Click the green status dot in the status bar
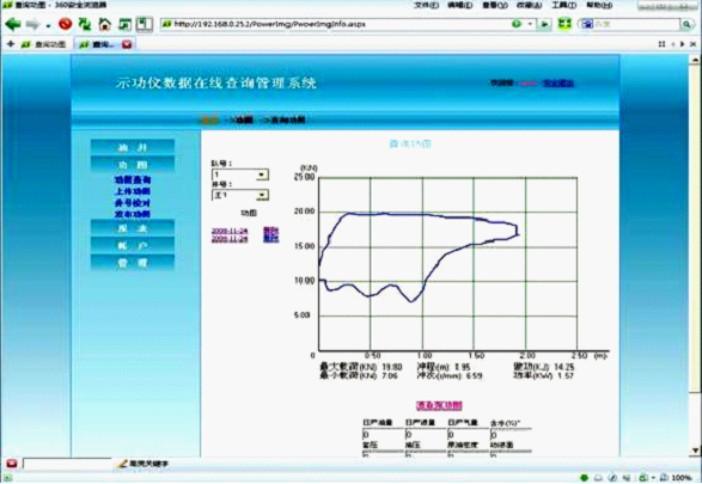702x484 pixels. 584,478
